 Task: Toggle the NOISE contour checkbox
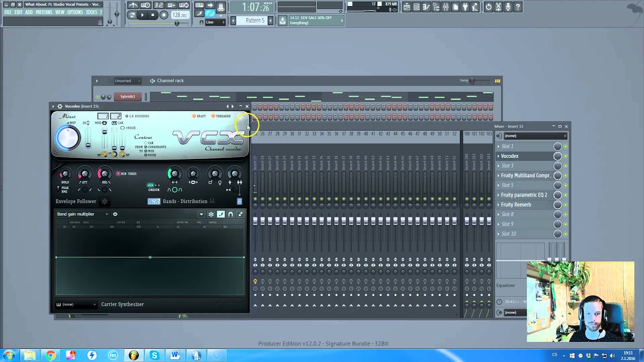(x=146, y=155)
